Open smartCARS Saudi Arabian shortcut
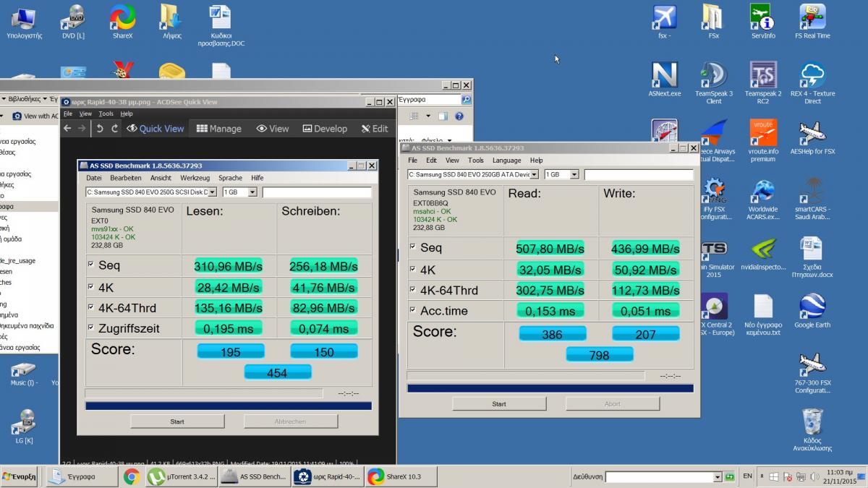The width and height of the screenshot is (868, 488). click(x=812, y=199)
